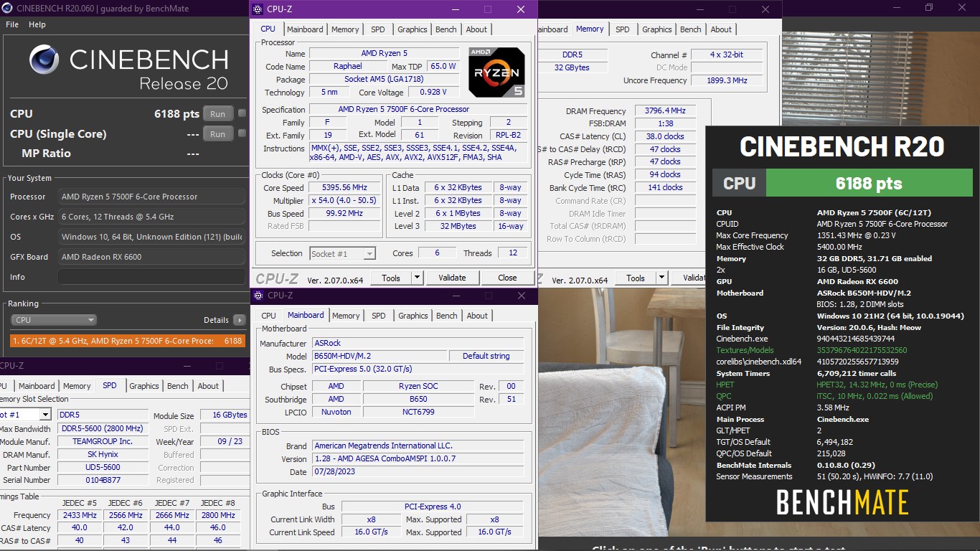Click the DRAM Frequency value 3796.4 MHz
980x551 pixels.
click(x=666, y=111)
